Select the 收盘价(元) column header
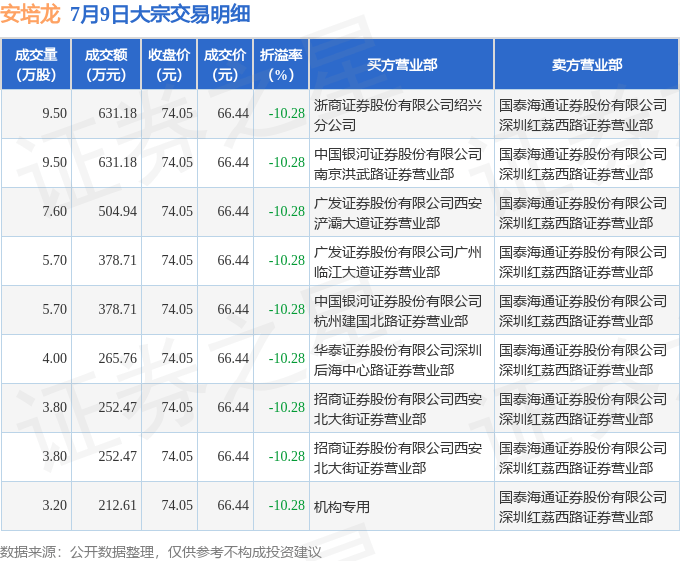The width and height of the screenshot is (680, 561). pos(169,65)
